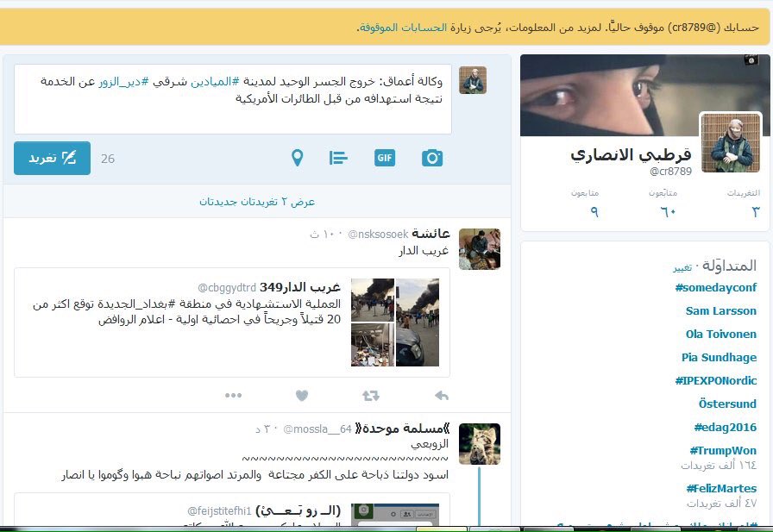Open the Pia Sundhage trend
Viewport: 773px width, 532px height.
719,358
